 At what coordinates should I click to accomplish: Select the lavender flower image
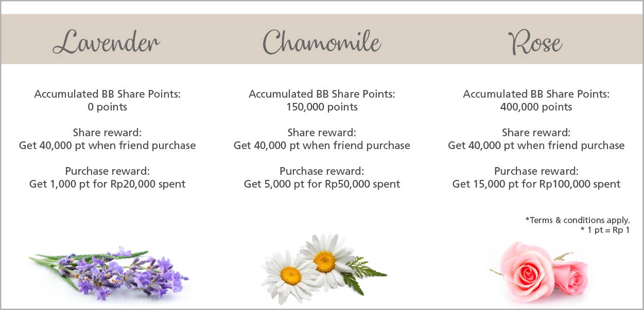coord(109,273)
